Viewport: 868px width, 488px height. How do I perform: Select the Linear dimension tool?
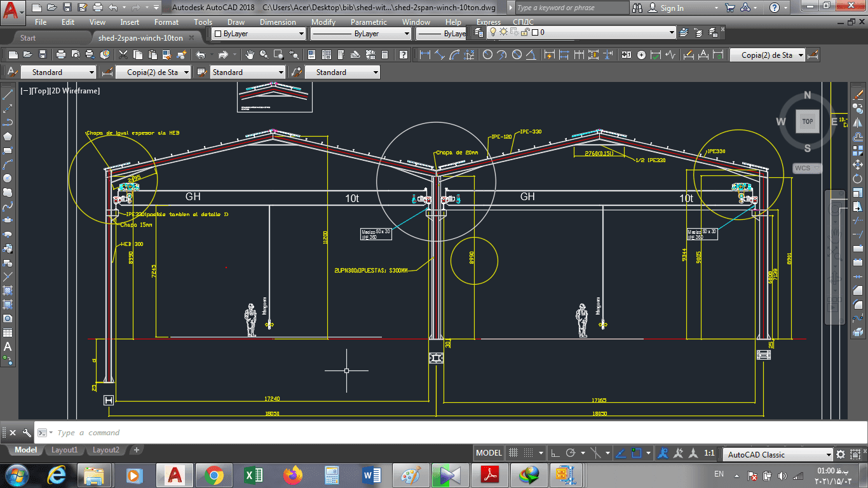[x=425, y=55]
